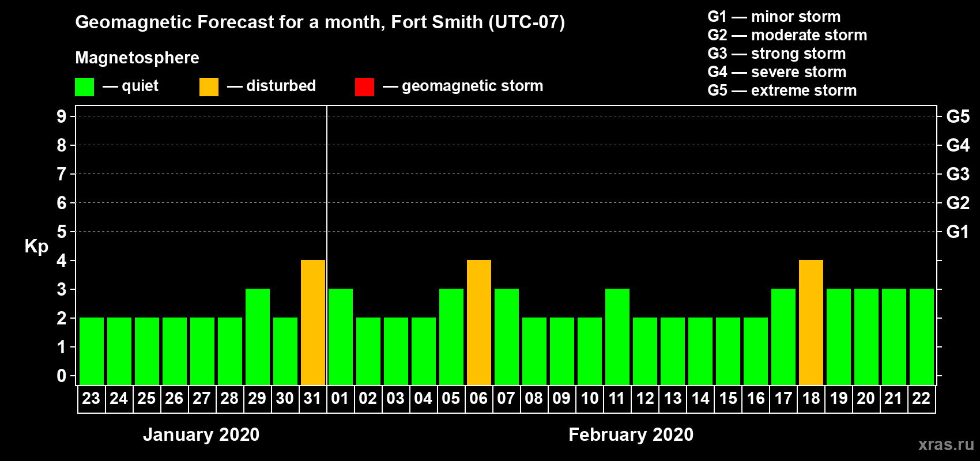Click date label 27 on the axis
The width and height of the screenshot is (980, 461).
pyautogui.click(x=202, y=399)
